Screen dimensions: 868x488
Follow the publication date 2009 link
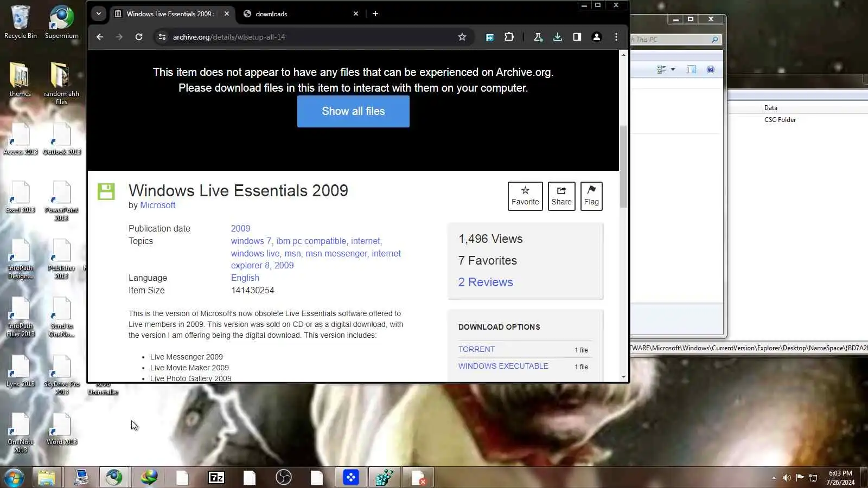pos(240,229)
